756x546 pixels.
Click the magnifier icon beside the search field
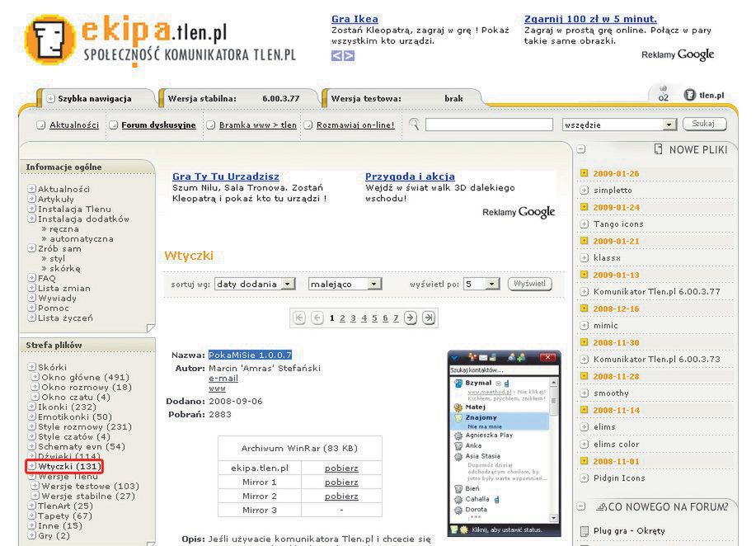coord(414,125)
